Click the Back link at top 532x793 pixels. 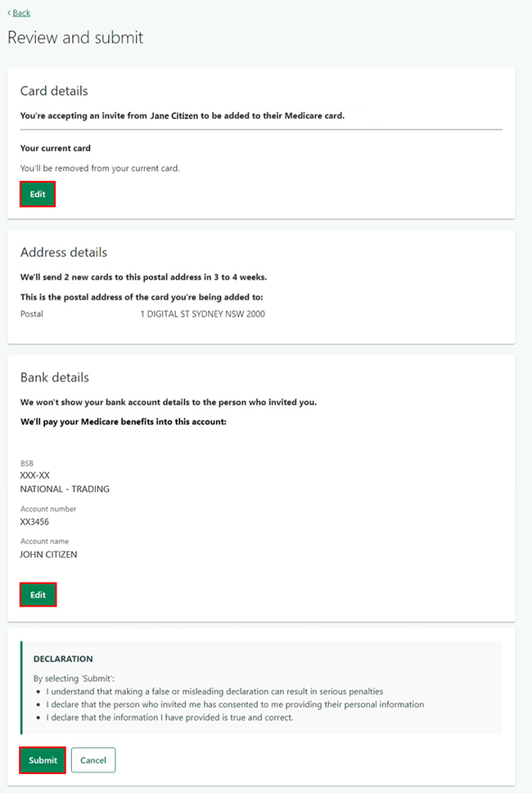(21, 12)
